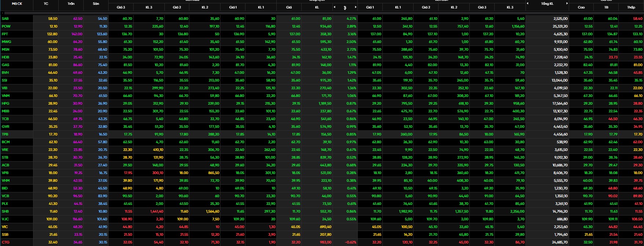Click the BID ticker symbol
This screenshot has height=246, width=644.
pos(4,188)
